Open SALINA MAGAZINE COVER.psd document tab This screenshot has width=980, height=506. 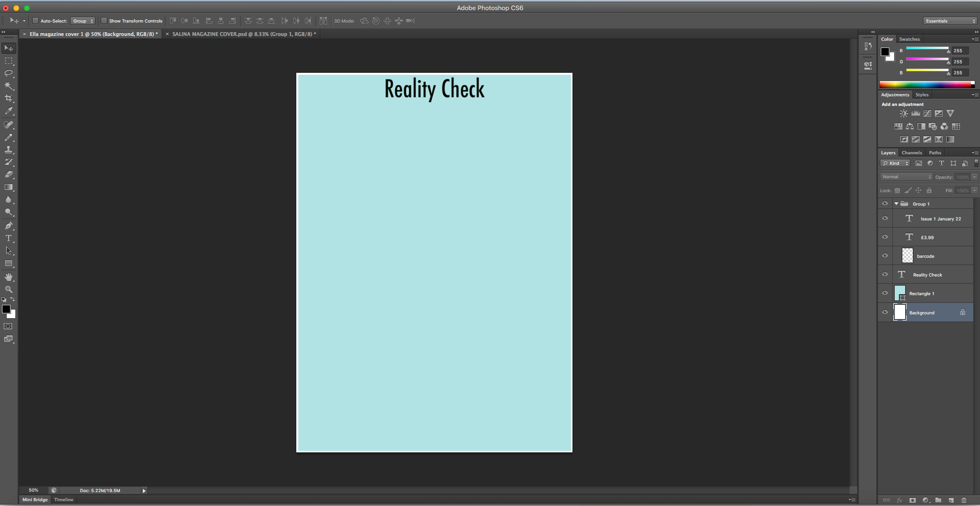(x=244, y=34)
